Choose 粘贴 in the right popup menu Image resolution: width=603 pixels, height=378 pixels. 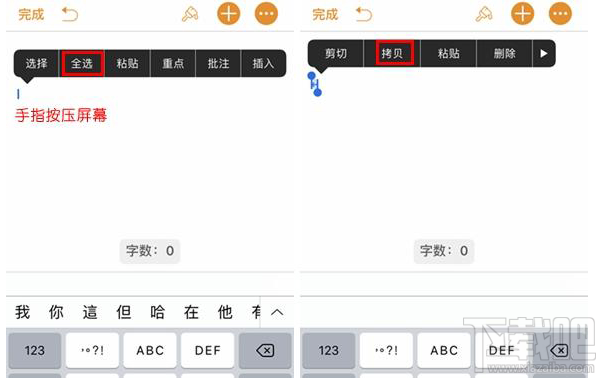(448, 53)
